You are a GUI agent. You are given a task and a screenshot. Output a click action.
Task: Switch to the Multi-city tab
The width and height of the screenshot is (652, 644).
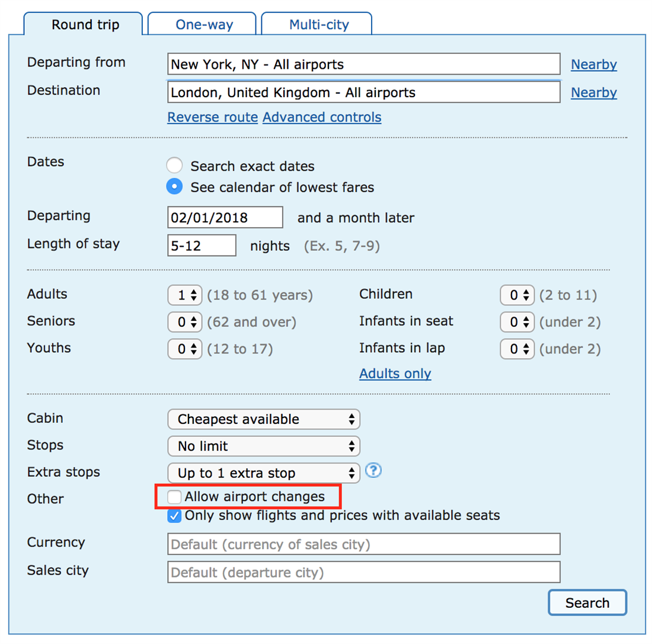(319, 25)
